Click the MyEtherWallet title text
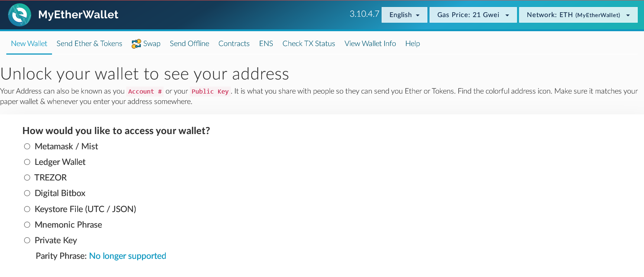The image size is (644, 277). (x=78, y=15)
